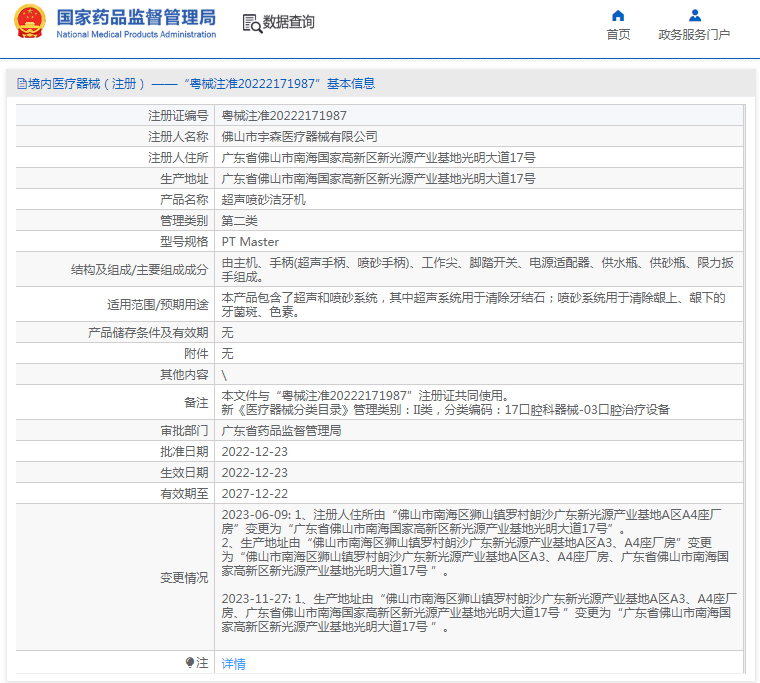Click 生效日期 value 2022-12-23

[254, 473]
